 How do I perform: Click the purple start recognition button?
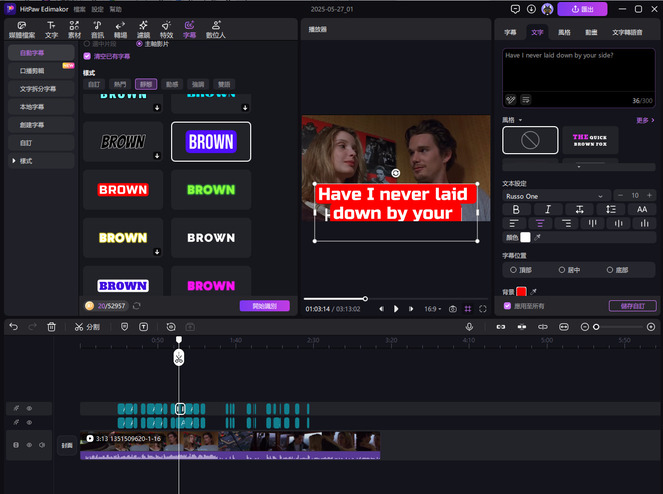coord(265,306)
